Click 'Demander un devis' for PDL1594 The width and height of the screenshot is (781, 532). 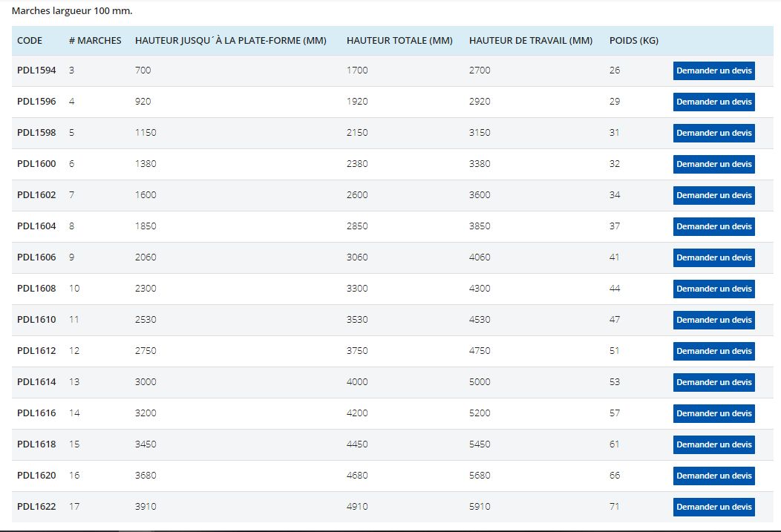coord(713,70)
